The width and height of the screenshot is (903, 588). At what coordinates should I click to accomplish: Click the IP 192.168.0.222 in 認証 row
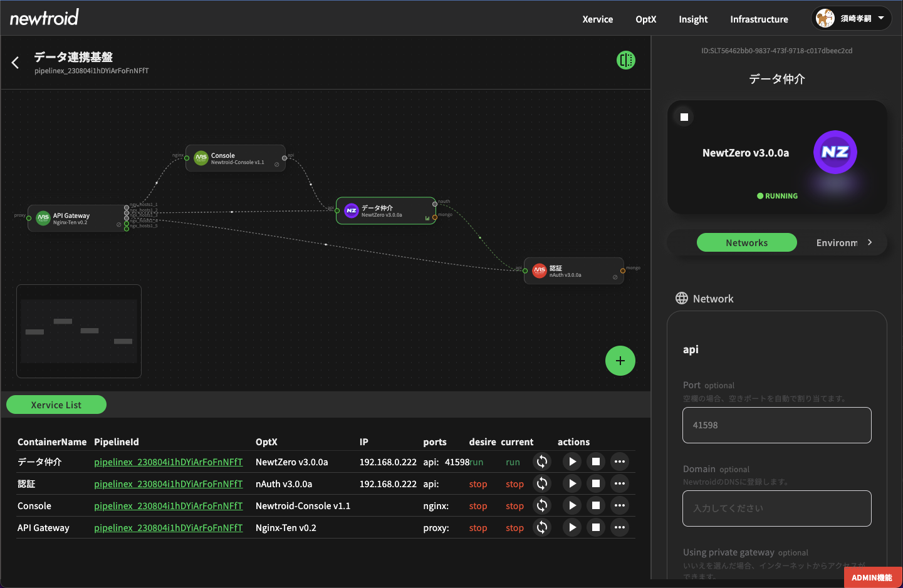(x=388, y=483)
